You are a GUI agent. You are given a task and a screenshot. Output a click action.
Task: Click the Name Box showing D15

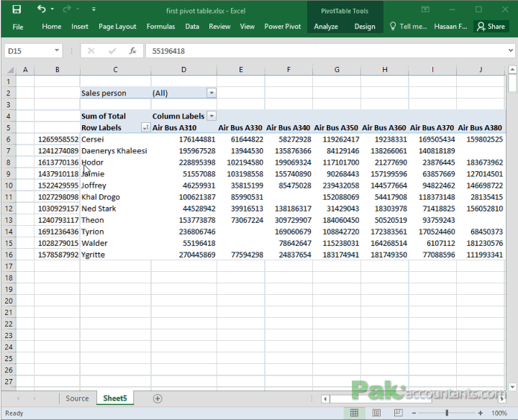29,51
